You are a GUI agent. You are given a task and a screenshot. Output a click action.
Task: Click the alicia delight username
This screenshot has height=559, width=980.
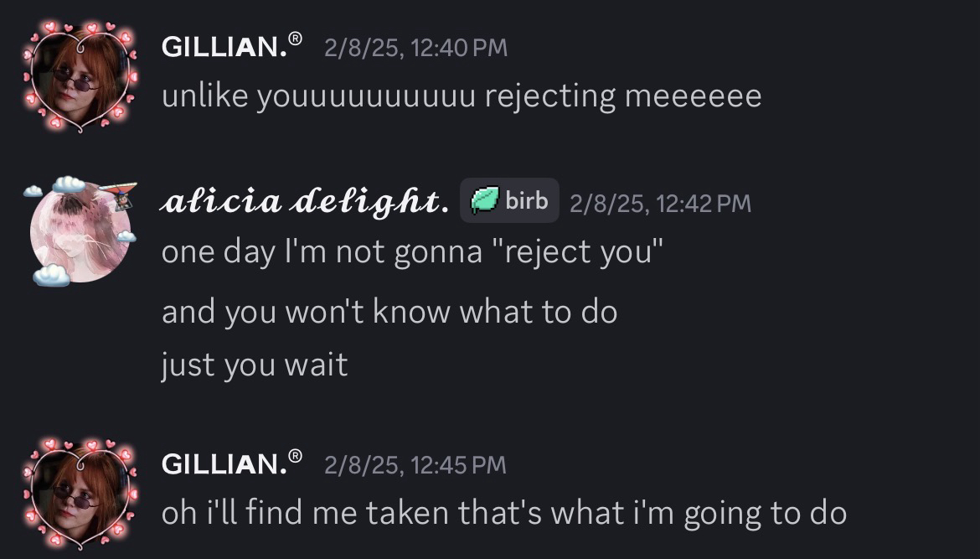point(302,202)
